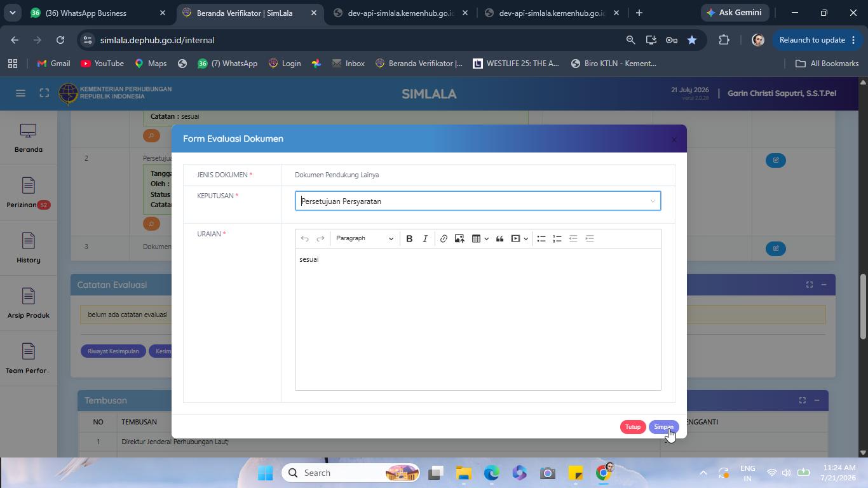The width and height of the screenshot is (868, 488).
Task: Click the Tutup button
Action: tap(633, 427)
